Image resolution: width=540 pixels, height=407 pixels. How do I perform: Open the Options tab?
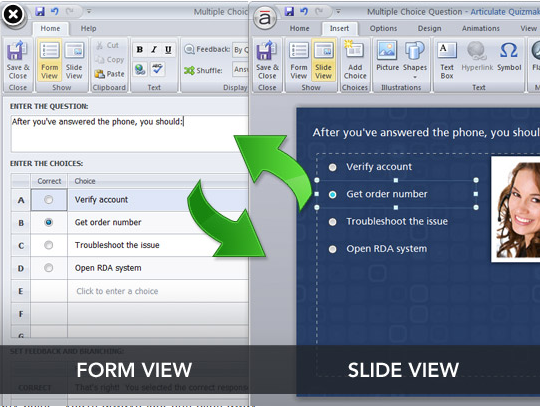pos(383,29)
